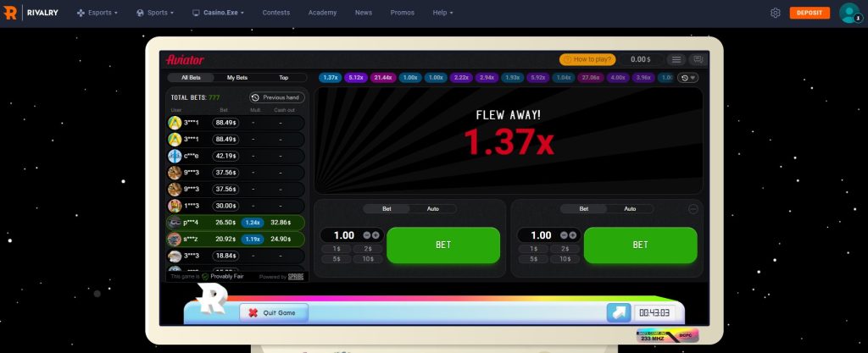This screenshot has height=353, width=868.
Task: Switch left panel to Auto mode
Action: pos(433,209)
